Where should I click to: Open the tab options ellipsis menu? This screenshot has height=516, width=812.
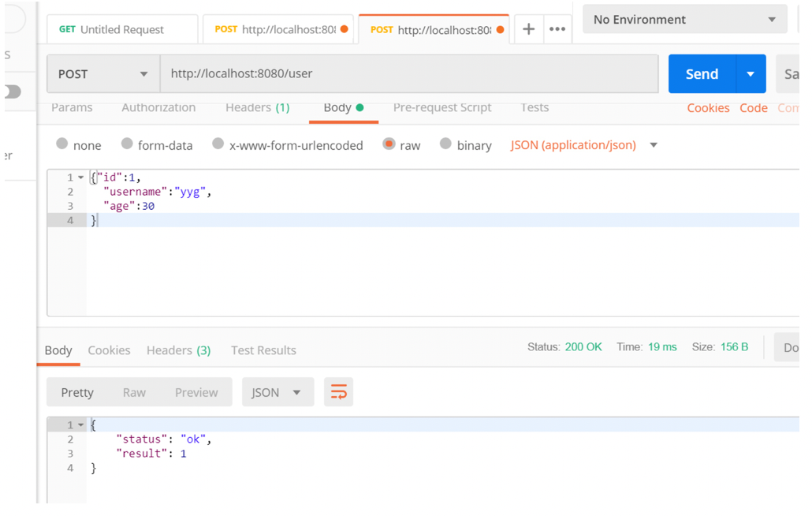click(557, 29)
